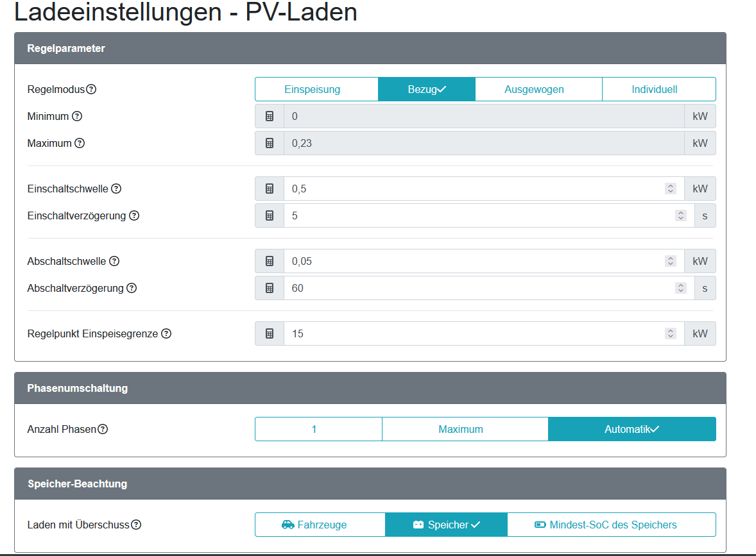Set number of phases to Automatik
This screenshot has height=556, width=756.
[632, 429]
